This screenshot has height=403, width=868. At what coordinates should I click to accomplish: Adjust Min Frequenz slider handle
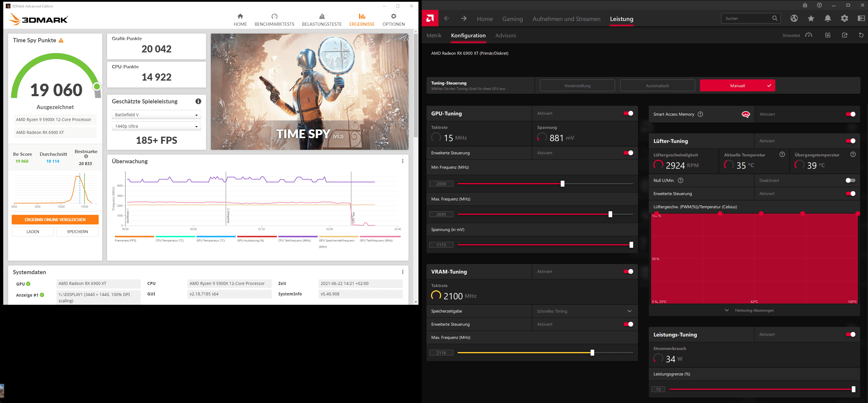click(x=562, y=184)
